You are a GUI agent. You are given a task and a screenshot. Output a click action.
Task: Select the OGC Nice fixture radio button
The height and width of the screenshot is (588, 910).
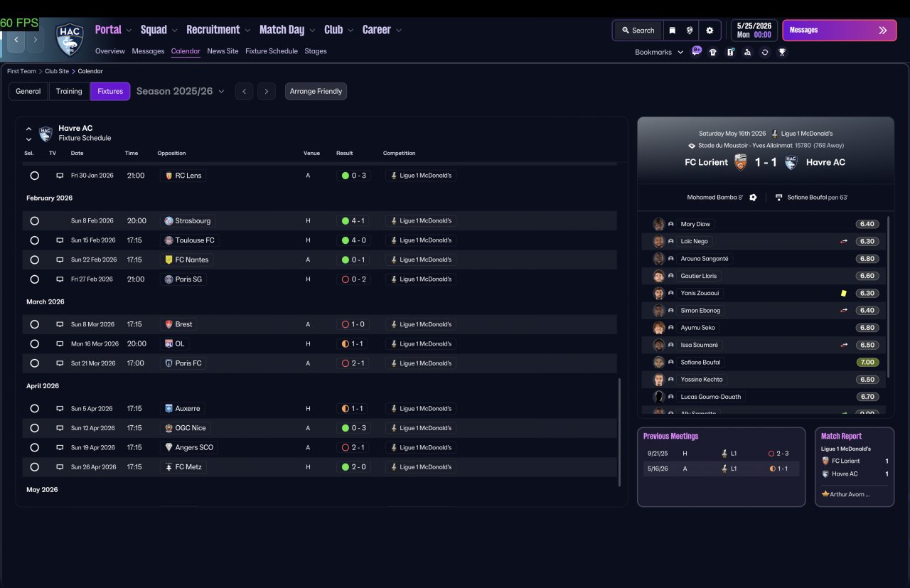pyautogui.click(x=34, y=428)
